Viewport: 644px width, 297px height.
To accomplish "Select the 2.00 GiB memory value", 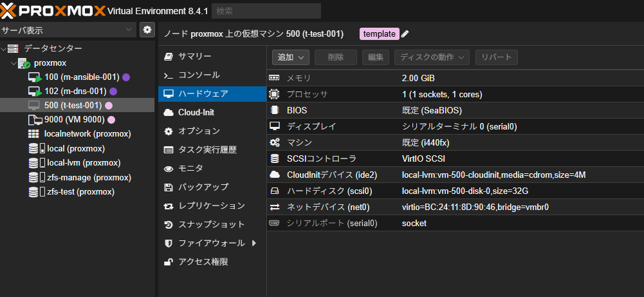I will coord(418,78).
